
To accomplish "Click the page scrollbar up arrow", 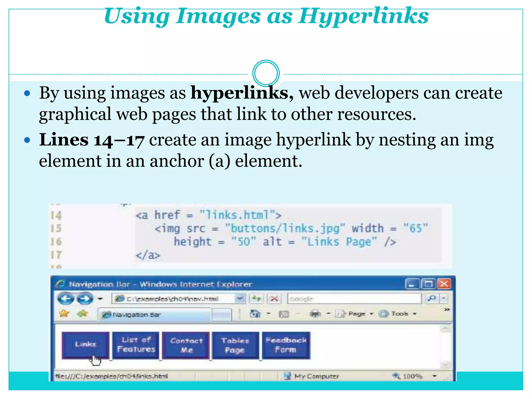I will click(446, 329).
